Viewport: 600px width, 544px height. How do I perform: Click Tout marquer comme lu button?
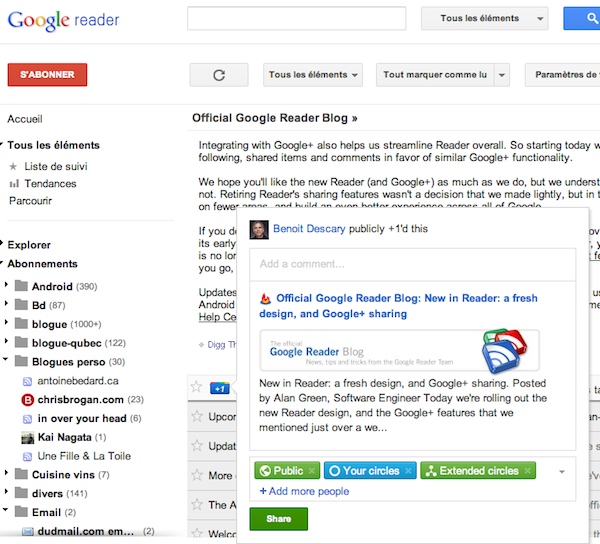tap(435, 75)
